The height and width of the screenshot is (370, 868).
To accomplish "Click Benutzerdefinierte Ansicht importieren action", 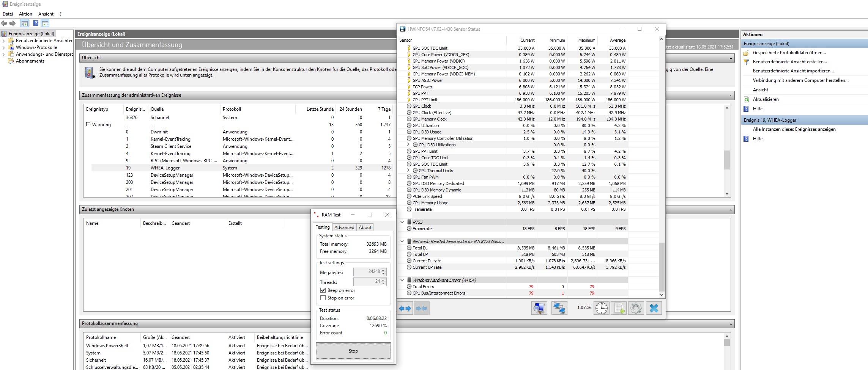I will click(x=793, y=71).
